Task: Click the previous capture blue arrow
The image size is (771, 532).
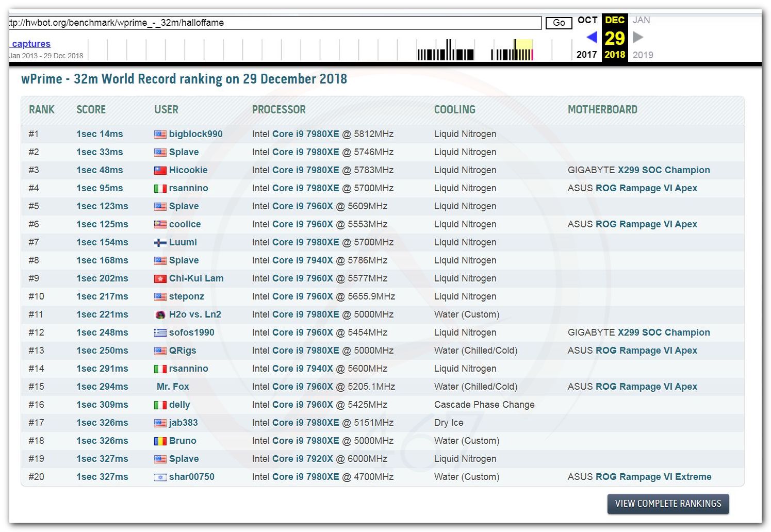Action: (592, 37)
